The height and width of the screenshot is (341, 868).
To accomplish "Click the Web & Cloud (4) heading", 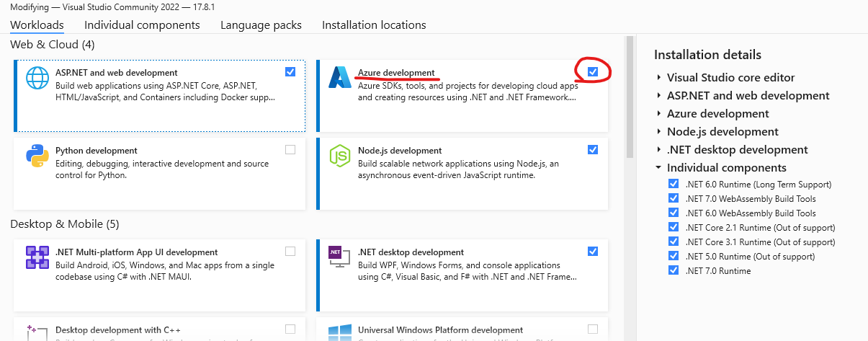I will [x=53, y=44].
